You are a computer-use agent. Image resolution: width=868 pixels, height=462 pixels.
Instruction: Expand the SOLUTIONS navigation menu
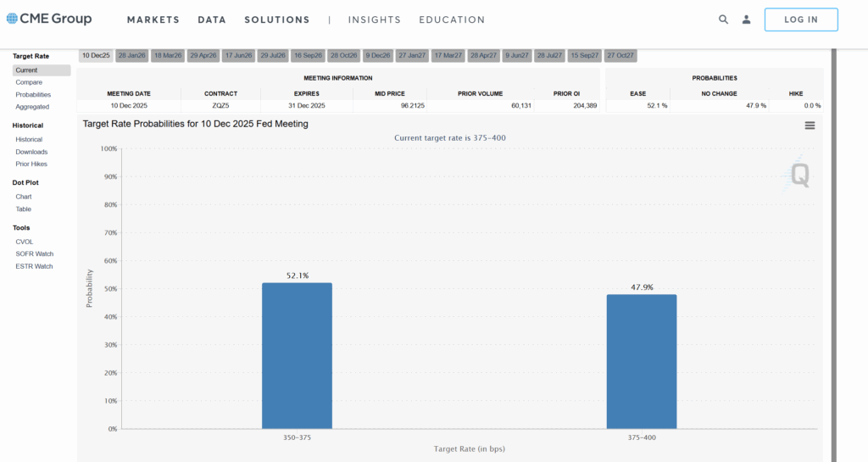click(277, 19)
